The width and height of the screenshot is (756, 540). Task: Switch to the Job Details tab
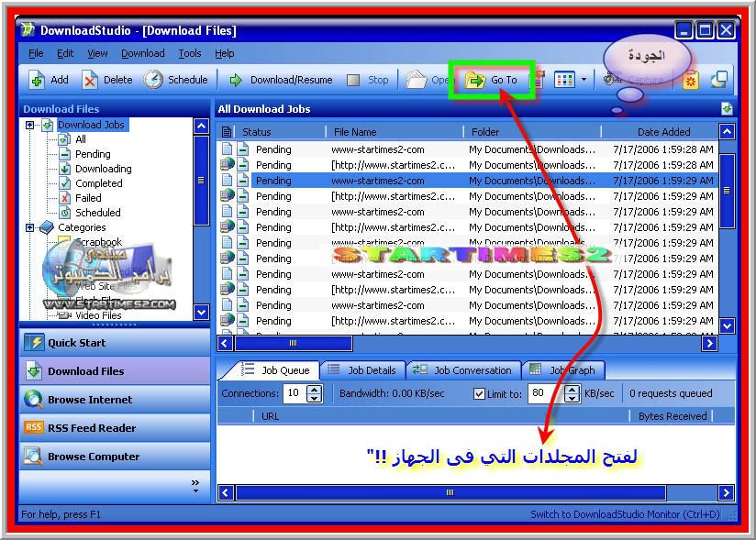[x=362, y=370]
